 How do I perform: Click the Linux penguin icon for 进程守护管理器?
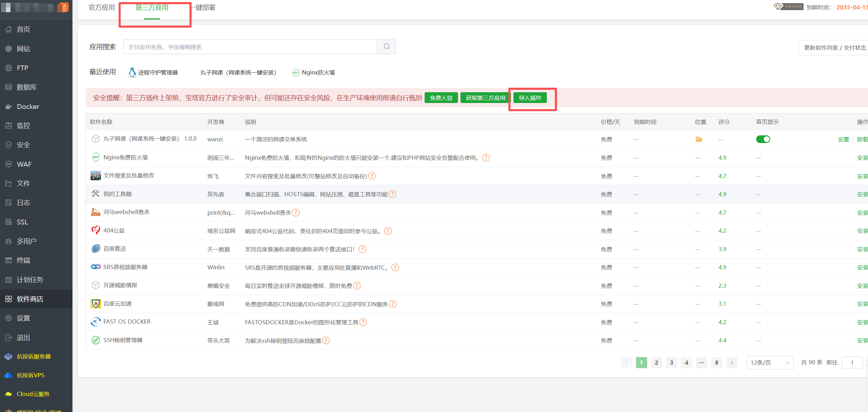(132, 72)
